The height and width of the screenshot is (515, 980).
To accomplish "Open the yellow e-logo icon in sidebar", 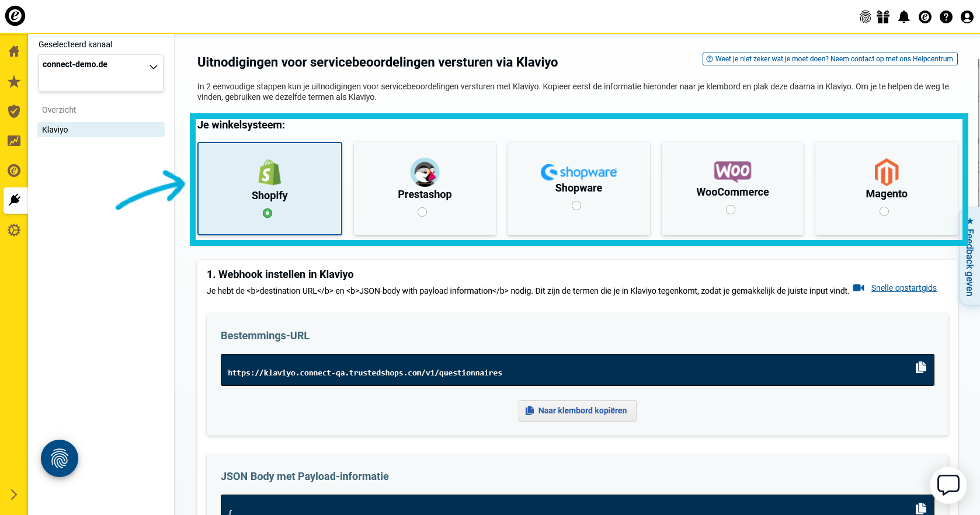I will coord(14,170).
